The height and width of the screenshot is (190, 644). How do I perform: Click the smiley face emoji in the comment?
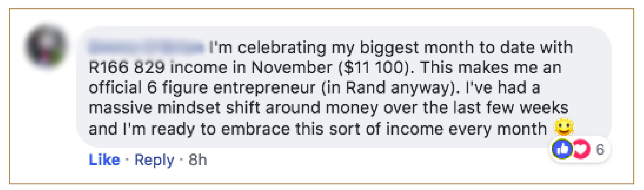point(563,127)
